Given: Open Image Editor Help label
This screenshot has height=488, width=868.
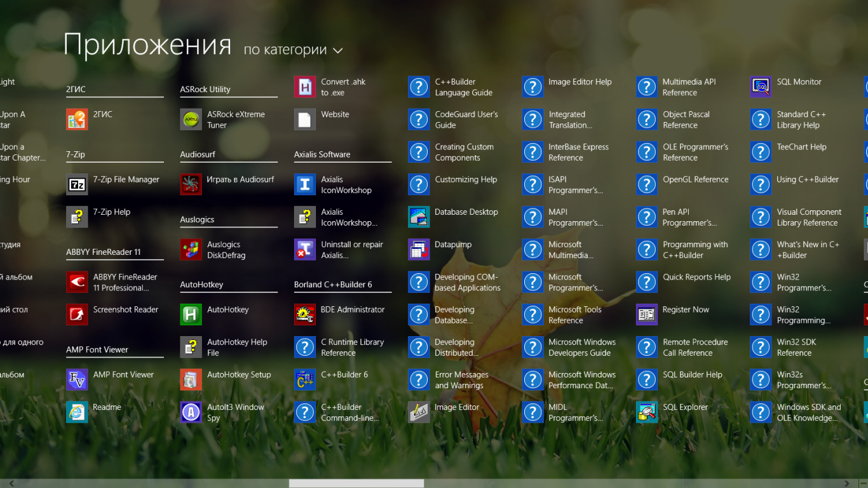Looking at the screenshot, I should [580, 82].
